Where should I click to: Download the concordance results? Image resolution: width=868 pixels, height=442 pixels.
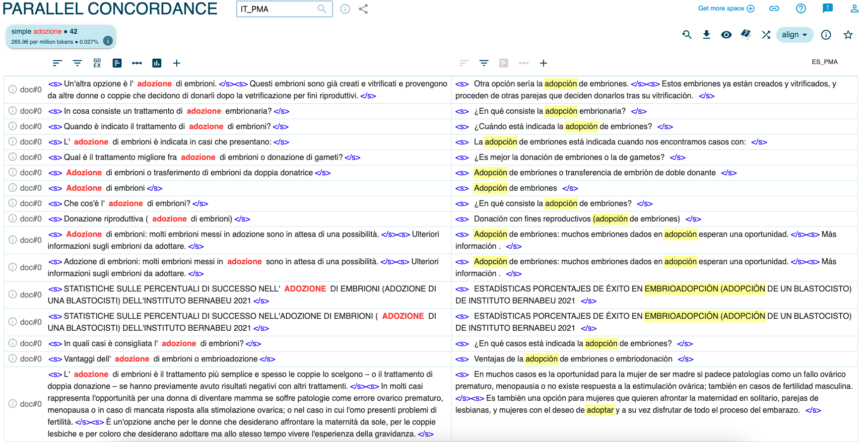pyautogui.click(x=707, y=35)
